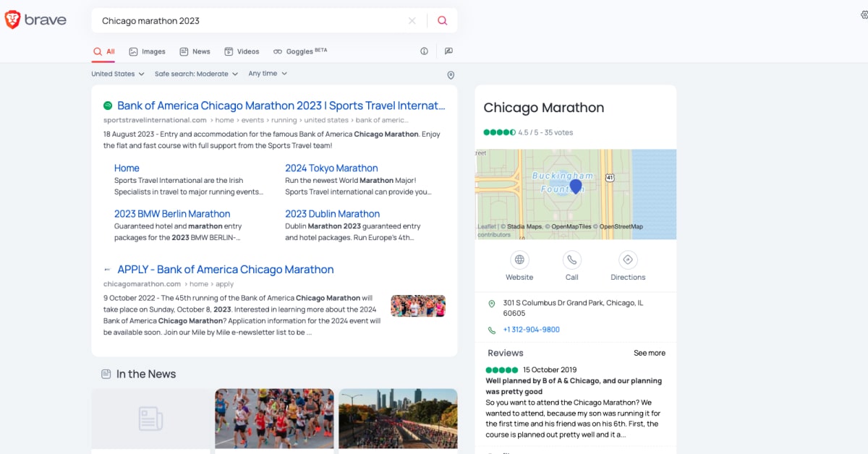Switch to the Images tab
868x454 pixels.
[148, 51]
